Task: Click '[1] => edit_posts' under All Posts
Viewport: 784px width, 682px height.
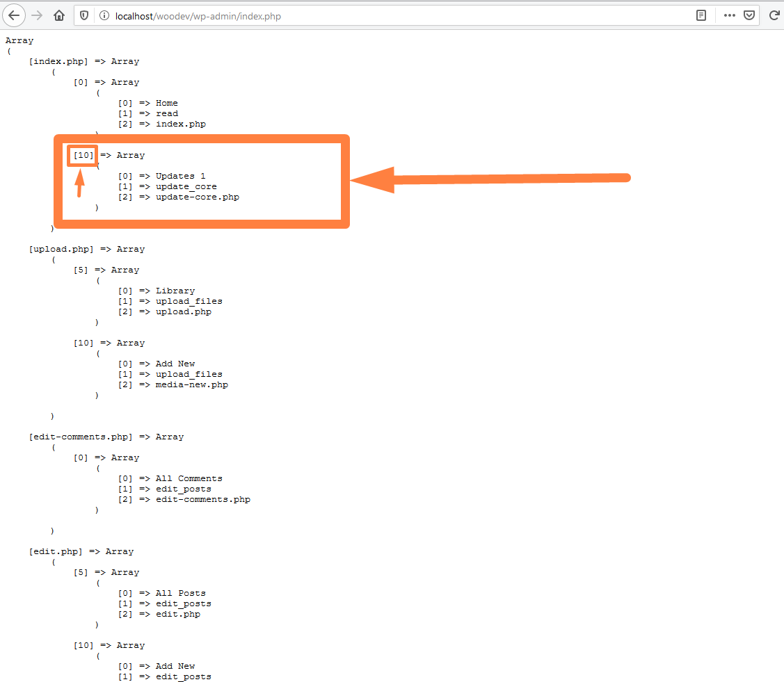Action: tap(165, 603)
